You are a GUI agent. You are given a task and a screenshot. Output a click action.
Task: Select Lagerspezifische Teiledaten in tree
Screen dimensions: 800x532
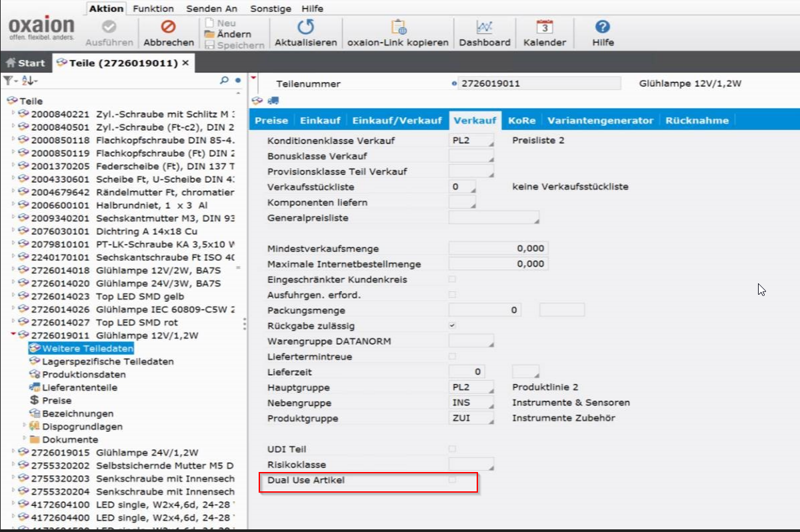point(107,361)
